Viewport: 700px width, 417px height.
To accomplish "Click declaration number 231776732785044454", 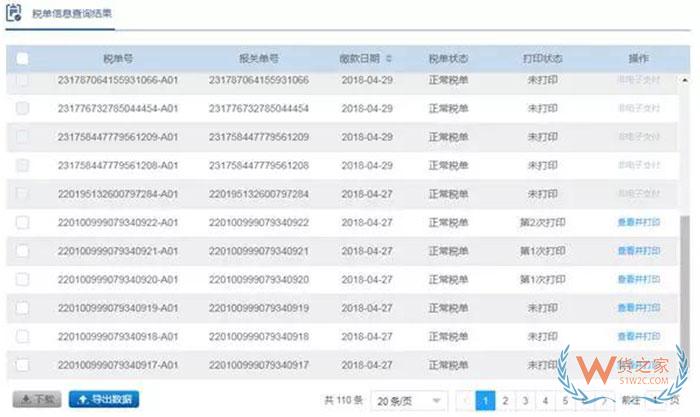I will (x=259, y=108).
